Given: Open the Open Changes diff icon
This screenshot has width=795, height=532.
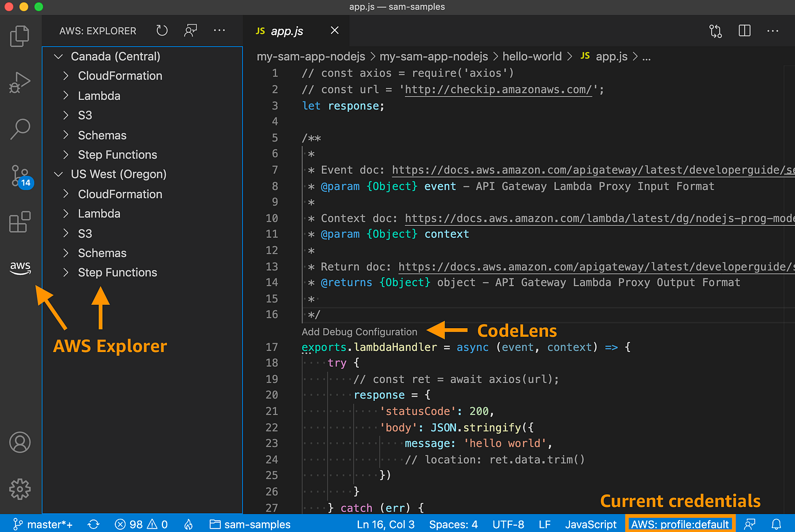Looking at the screenshot, I should (715, 31).
